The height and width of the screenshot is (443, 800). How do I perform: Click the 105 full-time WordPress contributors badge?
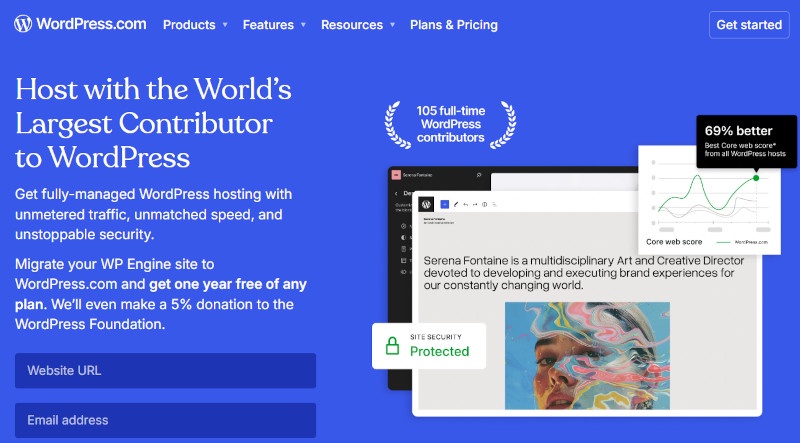point(450,124)
